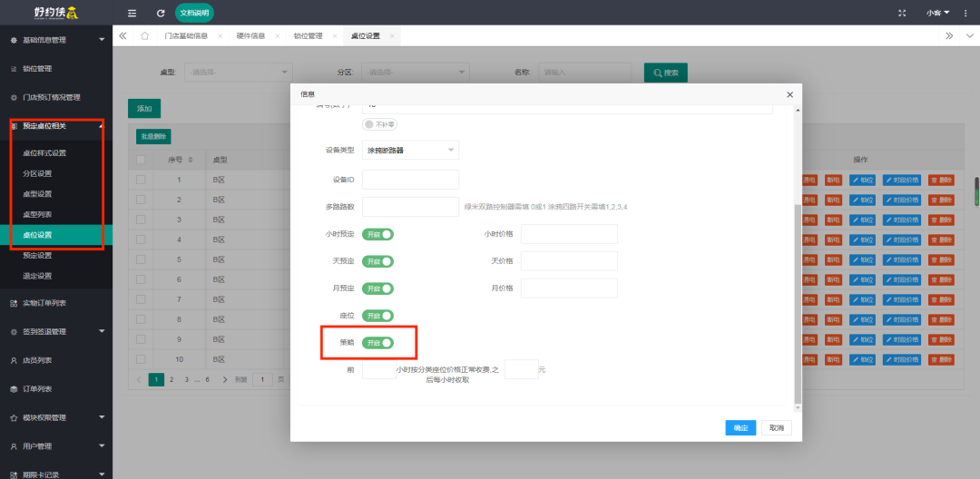This screenshot has height=479, width=980.
Task: Click the 取消 button in dialog
Action: click(777, 428)
